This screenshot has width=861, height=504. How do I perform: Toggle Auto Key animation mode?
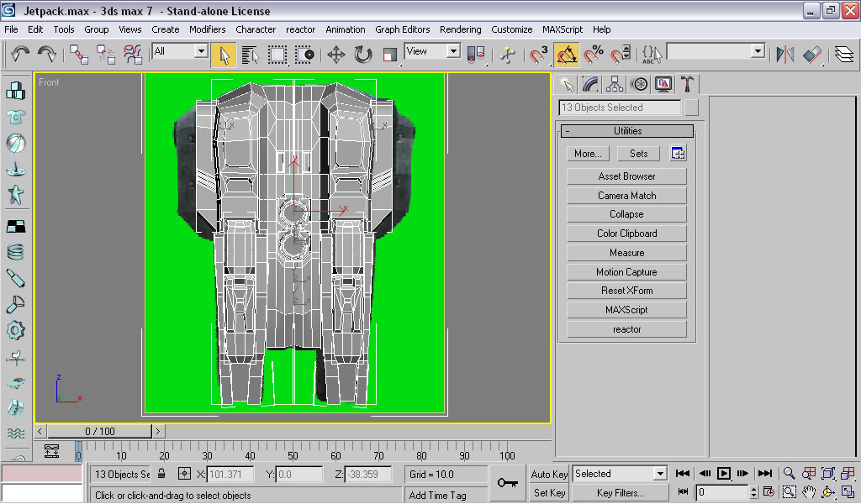click(x=549, y=474)
